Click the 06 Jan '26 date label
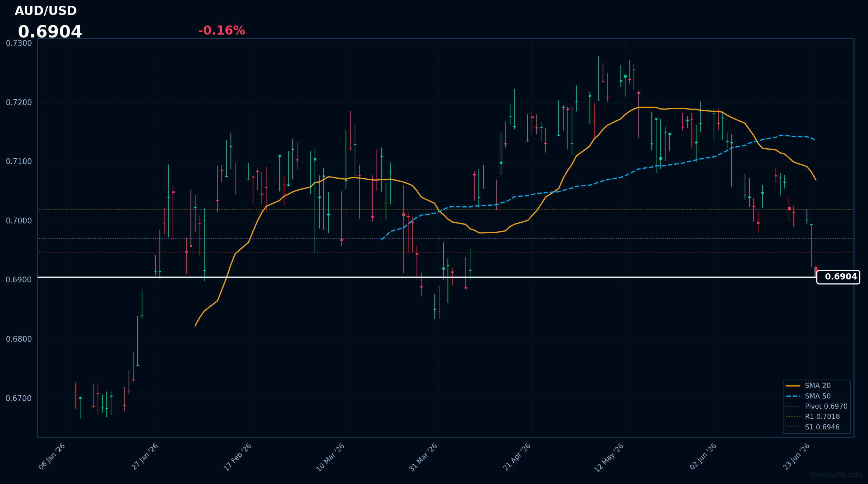Screen dimensions: 868x484 point(52,456)
